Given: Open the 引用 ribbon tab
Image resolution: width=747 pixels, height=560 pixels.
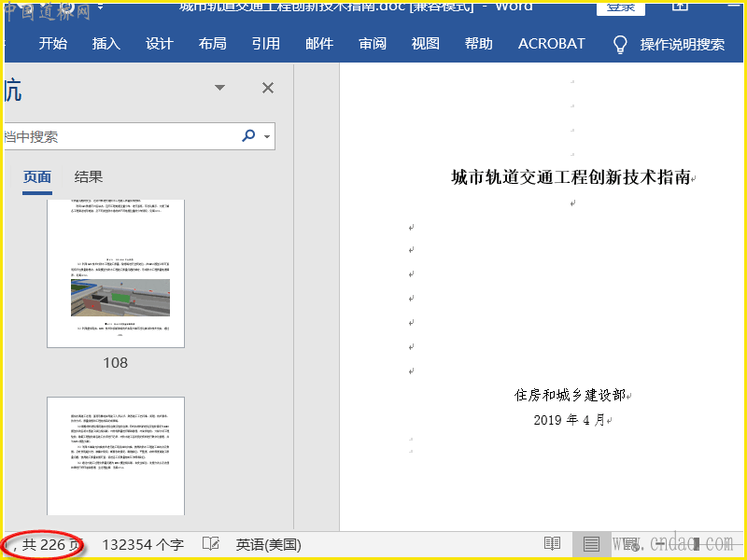Looking at the screenshot, I should click(x=266, y=44).
